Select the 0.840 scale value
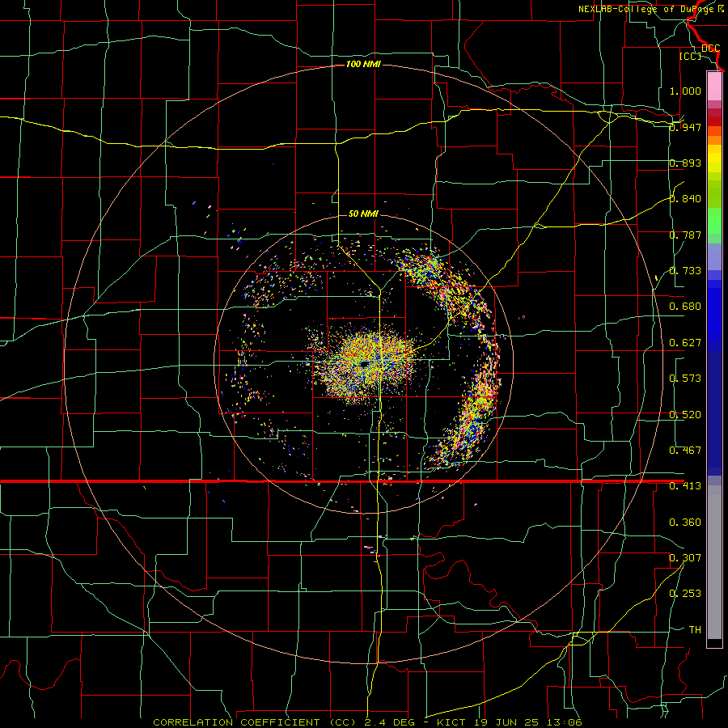This screenshot has height=728, width=728. point(685,199)
